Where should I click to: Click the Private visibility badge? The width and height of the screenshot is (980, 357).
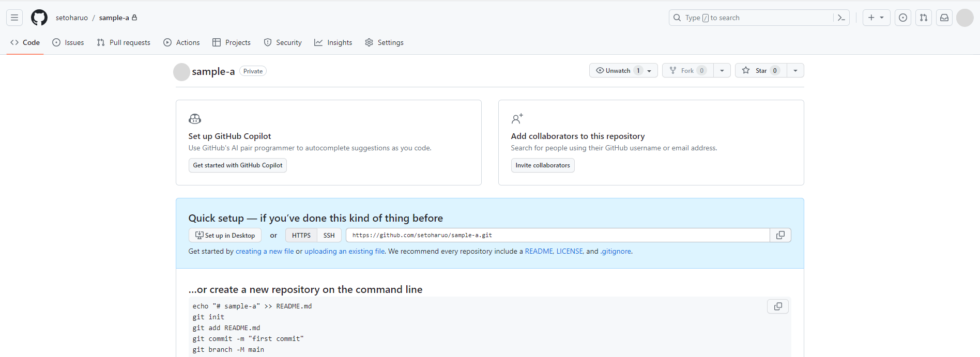coord(253,71)
